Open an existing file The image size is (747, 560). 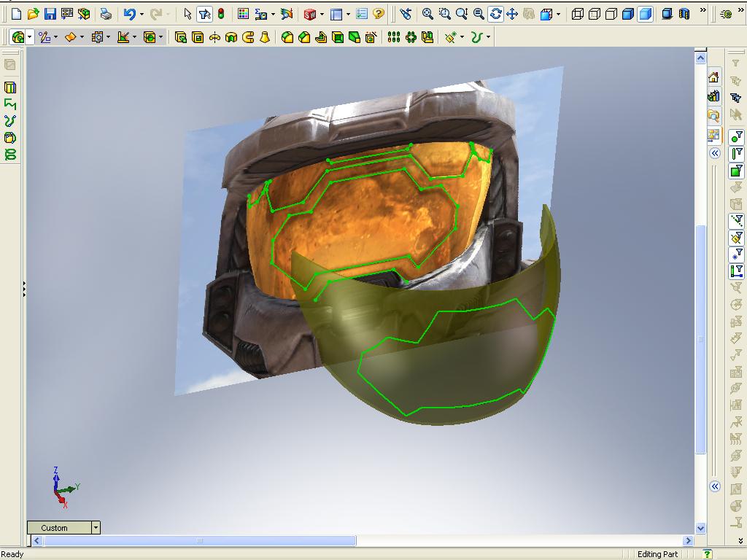tap(33, 14)
